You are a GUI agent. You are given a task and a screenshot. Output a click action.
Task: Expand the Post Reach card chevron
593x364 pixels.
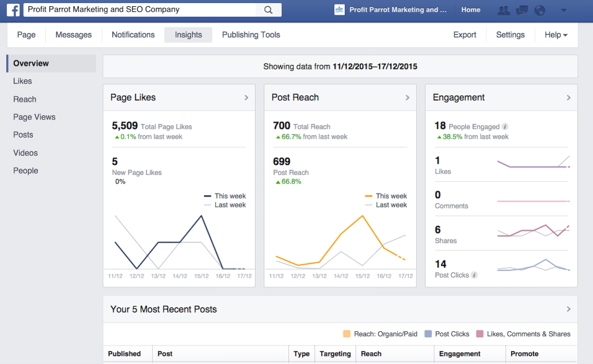point(408,98)
